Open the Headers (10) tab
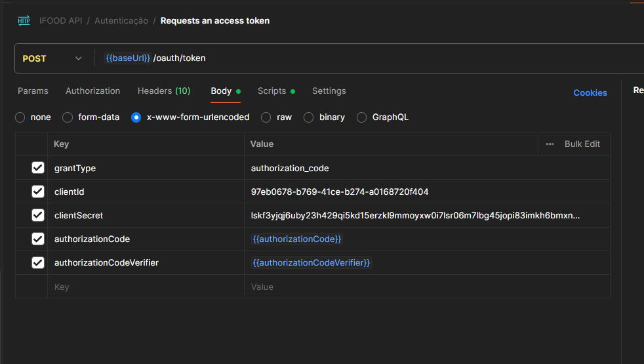 [x=164, y=91]
